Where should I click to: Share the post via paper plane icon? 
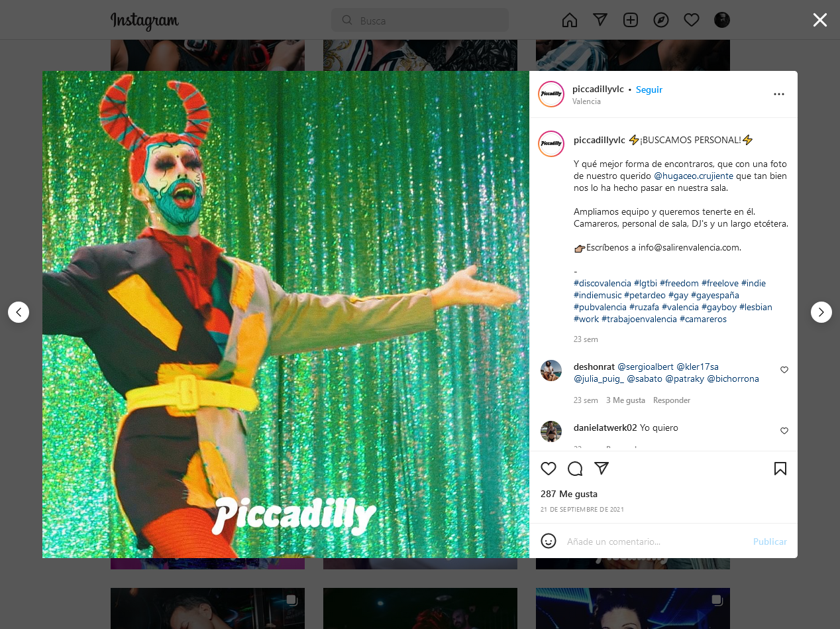[x=602, y=468]
